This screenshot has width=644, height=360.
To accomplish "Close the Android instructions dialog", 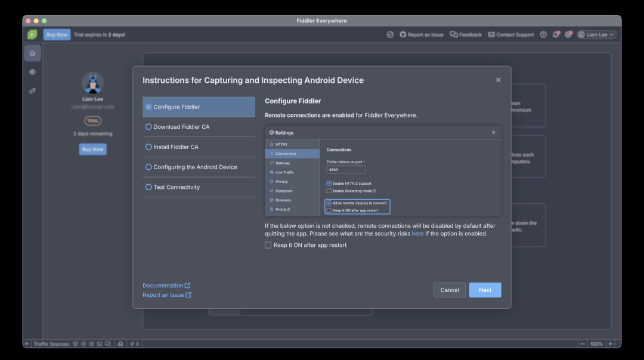I will (x=499, y=80).
